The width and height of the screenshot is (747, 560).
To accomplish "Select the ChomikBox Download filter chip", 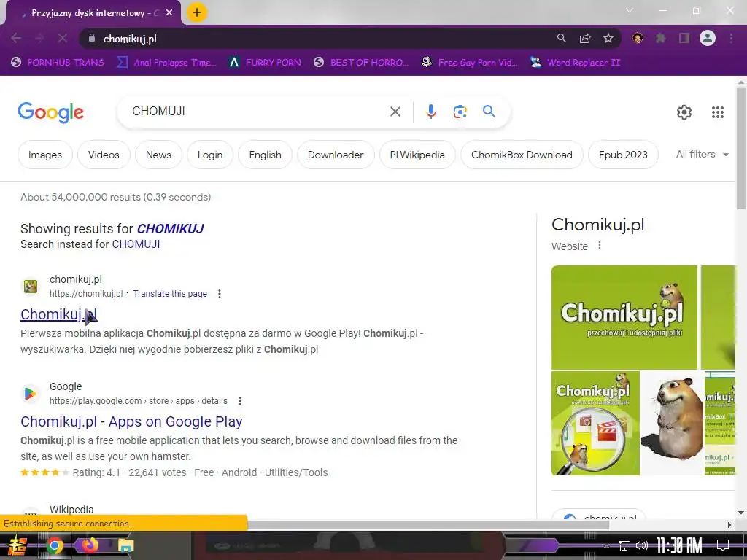I will click(522, 155).
